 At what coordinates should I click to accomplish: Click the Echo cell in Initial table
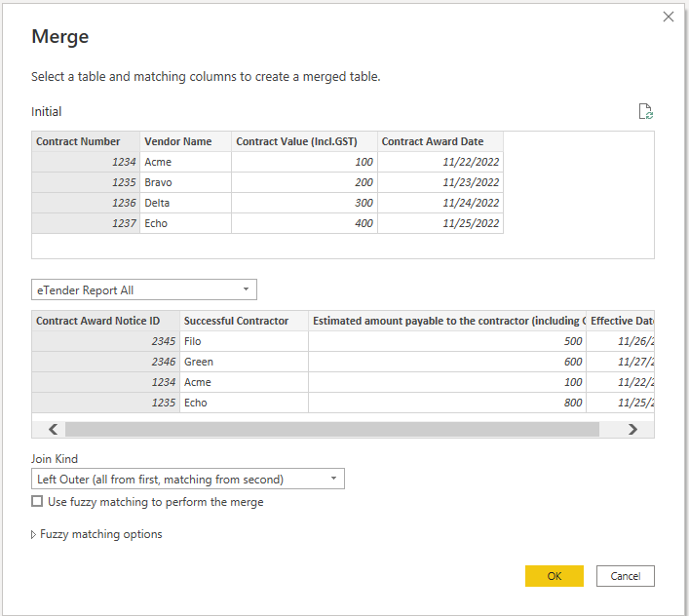(185, 223)
